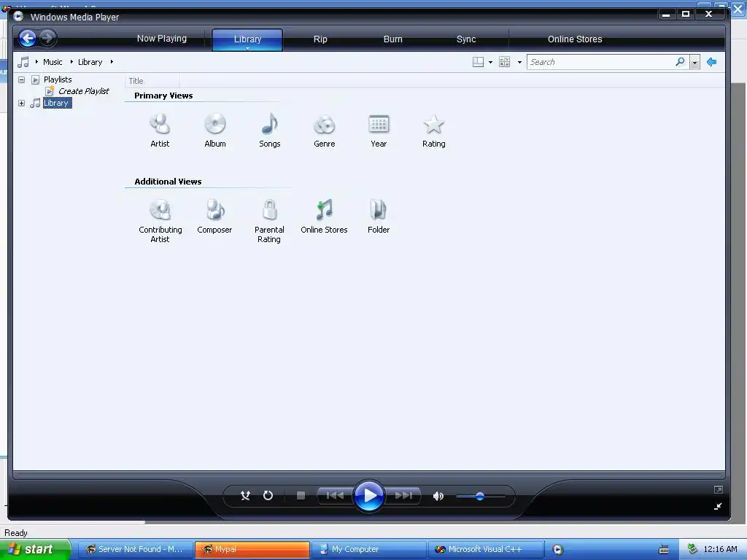The height and width of the screenshot is (560, 747).
Task: Mute the volume speaker
Action: point(438,496)
